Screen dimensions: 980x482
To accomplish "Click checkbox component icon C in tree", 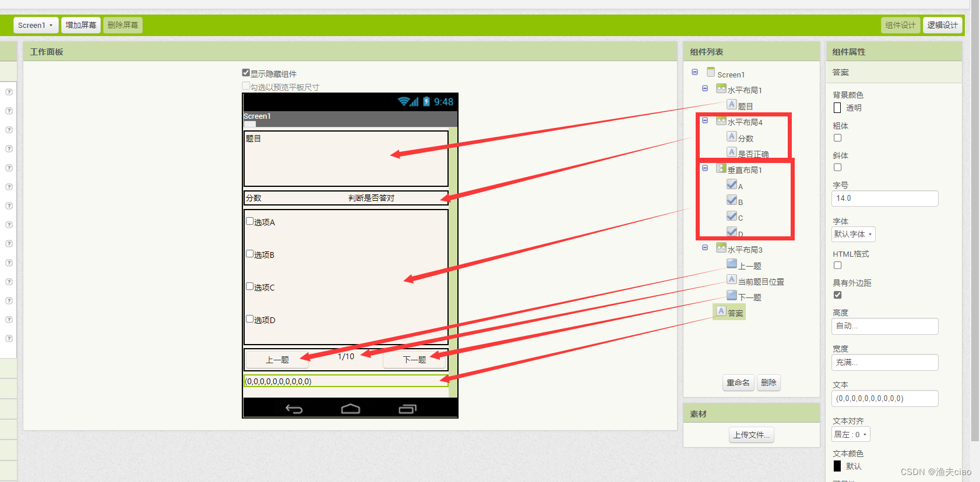I will 732,215.
